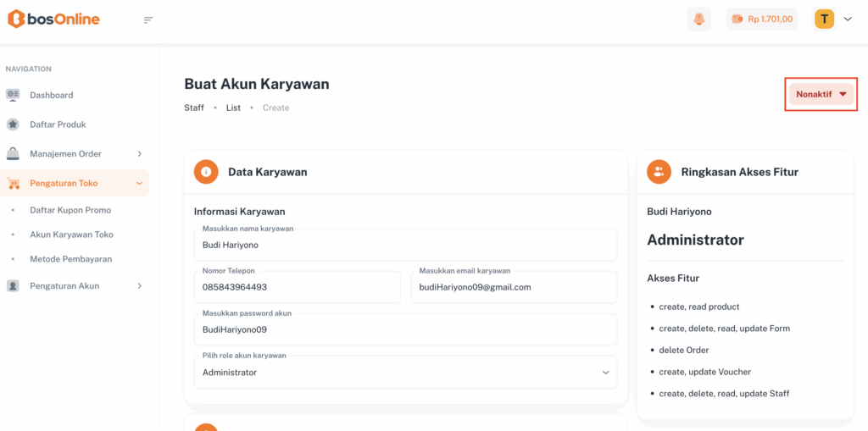Click the Staff breadcrumb link
The image size is (868, 431).
coord(194,108)
